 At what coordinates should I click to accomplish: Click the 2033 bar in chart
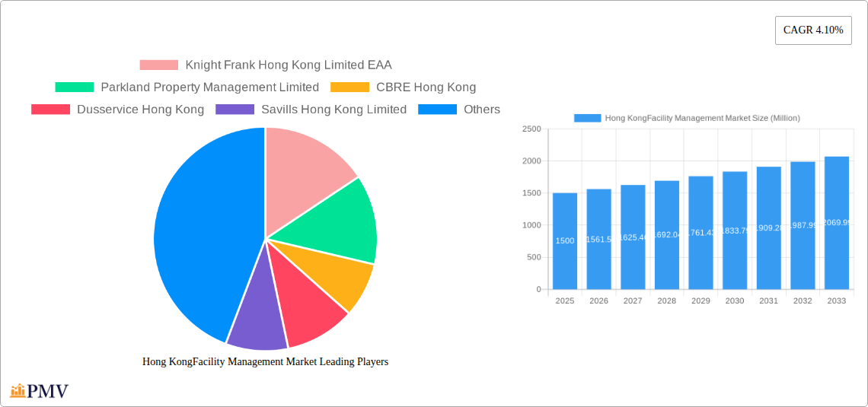(x=837, y=223)
